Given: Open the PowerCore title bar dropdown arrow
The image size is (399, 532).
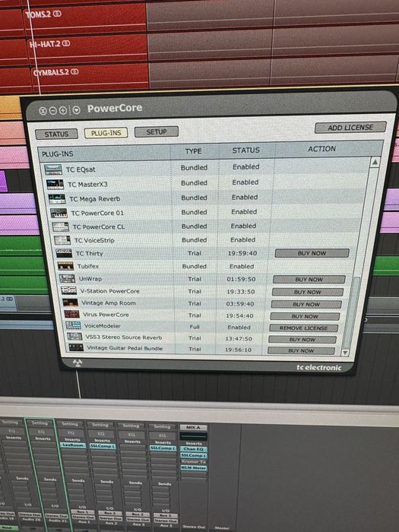Looking at the screenshot, I should (x=76, y=110).
